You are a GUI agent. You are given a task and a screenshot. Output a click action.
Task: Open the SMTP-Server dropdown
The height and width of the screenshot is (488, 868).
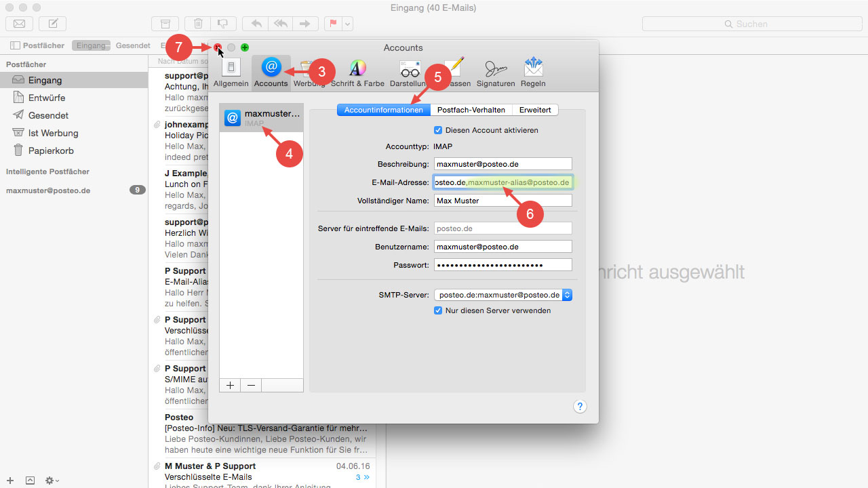coord(502,295)
